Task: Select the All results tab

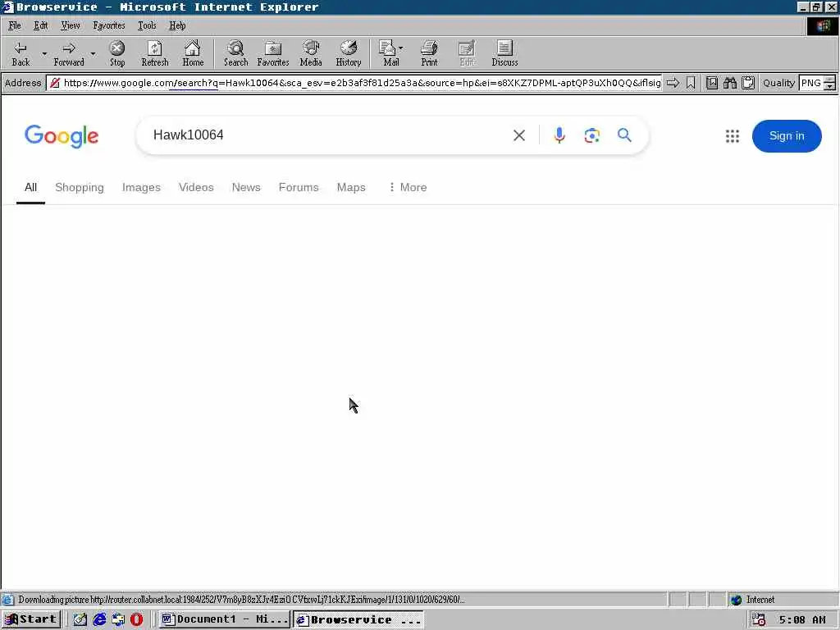Action: 30,188
